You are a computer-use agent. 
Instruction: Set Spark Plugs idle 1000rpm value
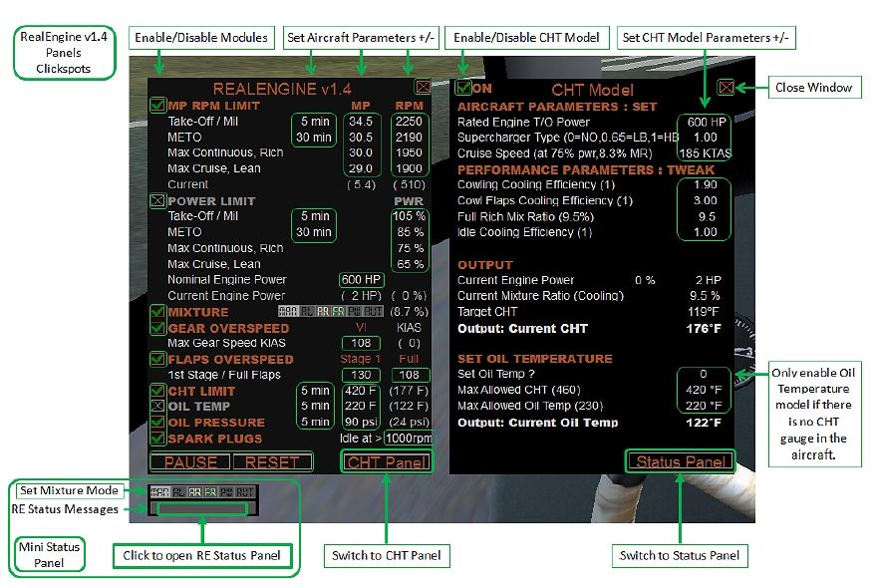(x=409, y=439)
